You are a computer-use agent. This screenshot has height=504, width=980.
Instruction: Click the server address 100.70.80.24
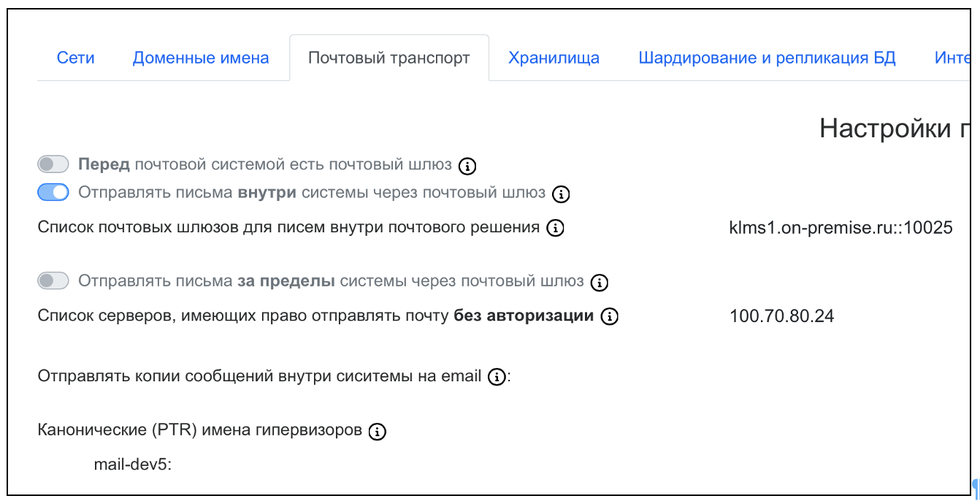click(781, 316)
